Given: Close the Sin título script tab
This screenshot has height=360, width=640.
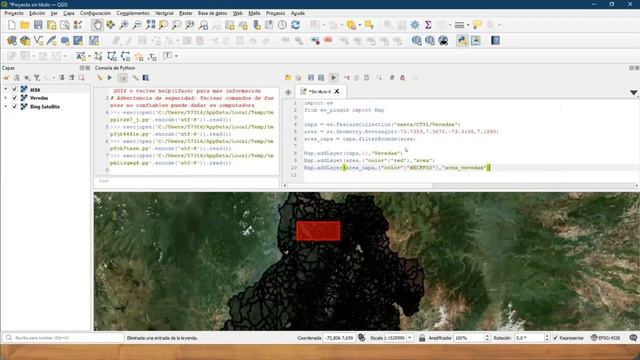Looking at the screenshot, I should [337, 91].
